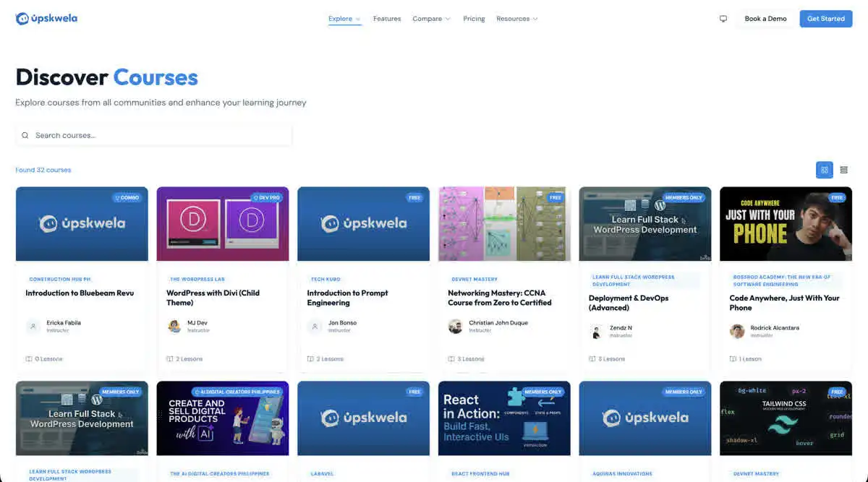Expand the Explore dropdown menu

(x=344, y=19)
